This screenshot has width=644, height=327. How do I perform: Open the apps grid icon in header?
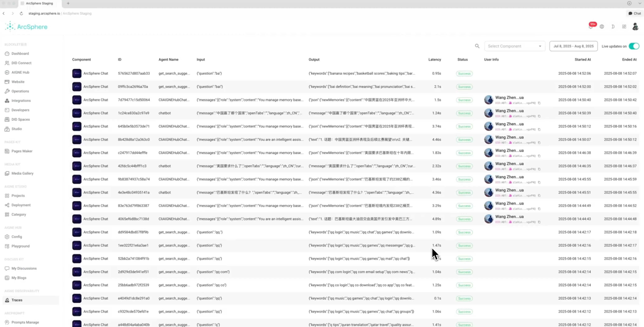624,26
